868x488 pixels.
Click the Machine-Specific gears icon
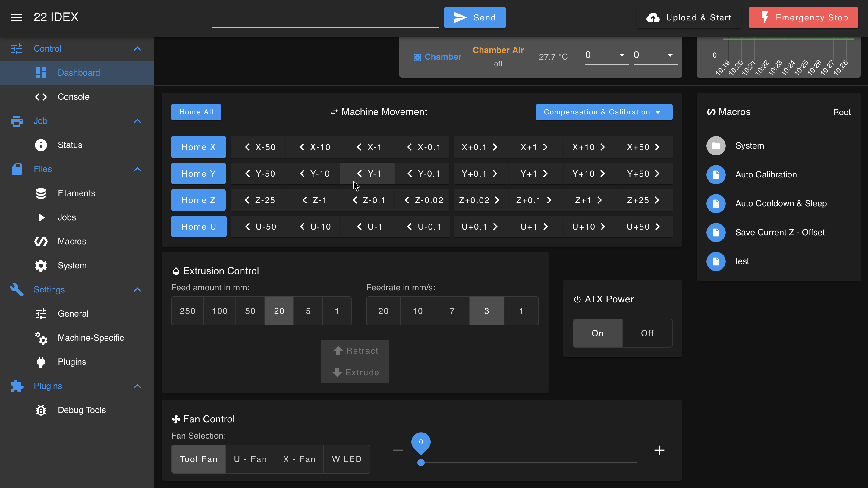tap(41, 338)
